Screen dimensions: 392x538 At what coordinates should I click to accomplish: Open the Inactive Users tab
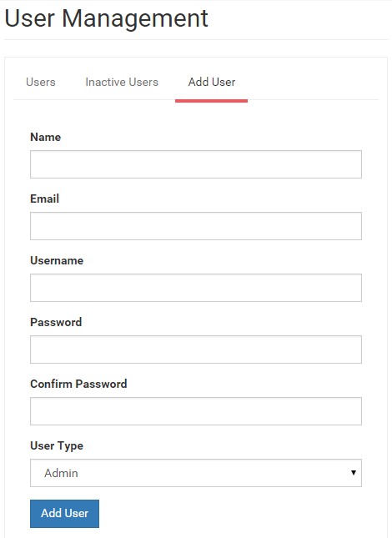pos(122,82)
